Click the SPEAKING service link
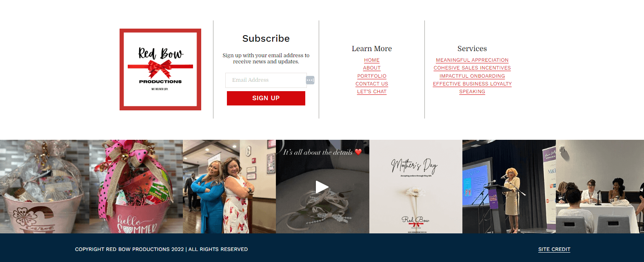The image size is (644, 262). [472, 92]
